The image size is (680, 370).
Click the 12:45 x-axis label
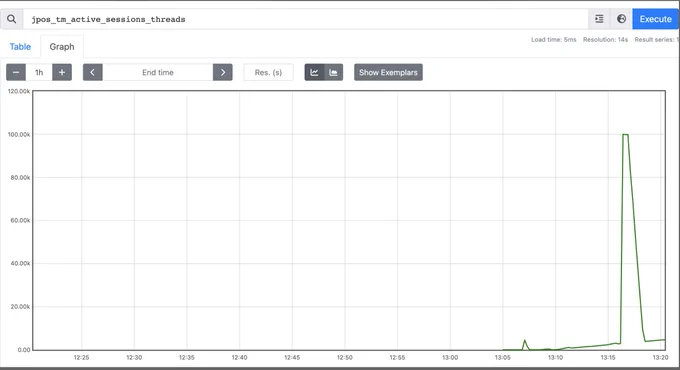pos(292,357)
